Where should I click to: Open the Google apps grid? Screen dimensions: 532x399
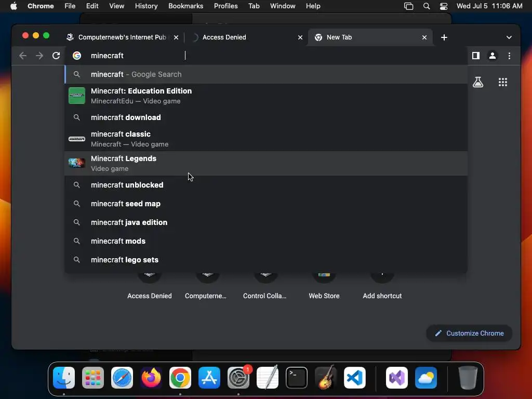[503, 82]
